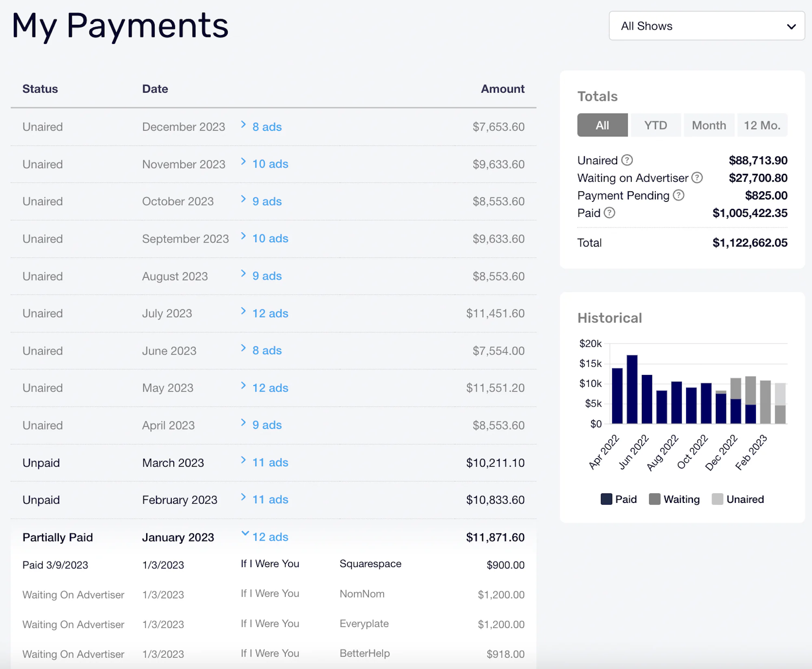Click the Amount column header
This screenshot has height=669, width=812.
tap(503, 89)
